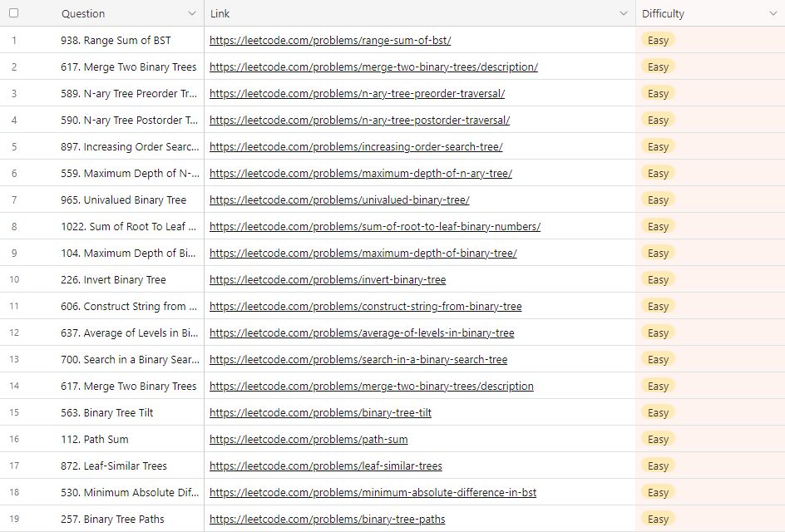785x532 pixels.
Task: Click the Difficulty column header label
Action: 663,14
